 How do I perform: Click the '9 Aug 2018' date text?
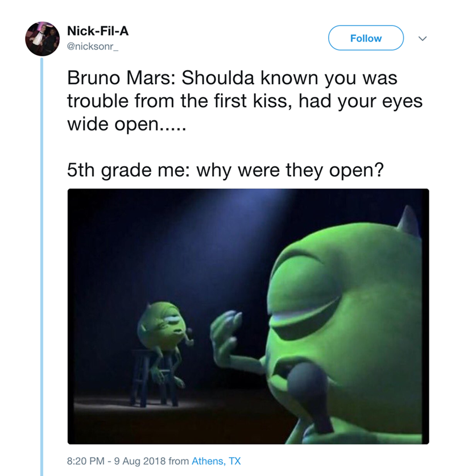coord(139,461)
